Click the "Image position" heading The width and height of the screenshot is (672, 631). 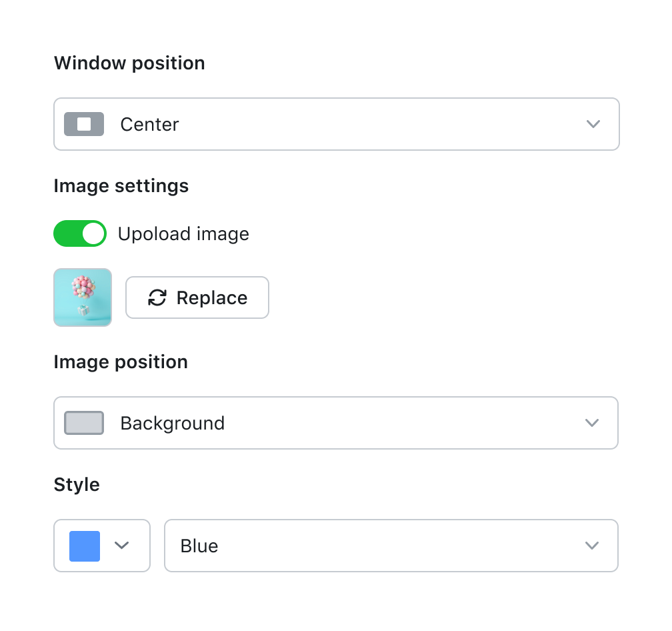[x=121, y=362]
